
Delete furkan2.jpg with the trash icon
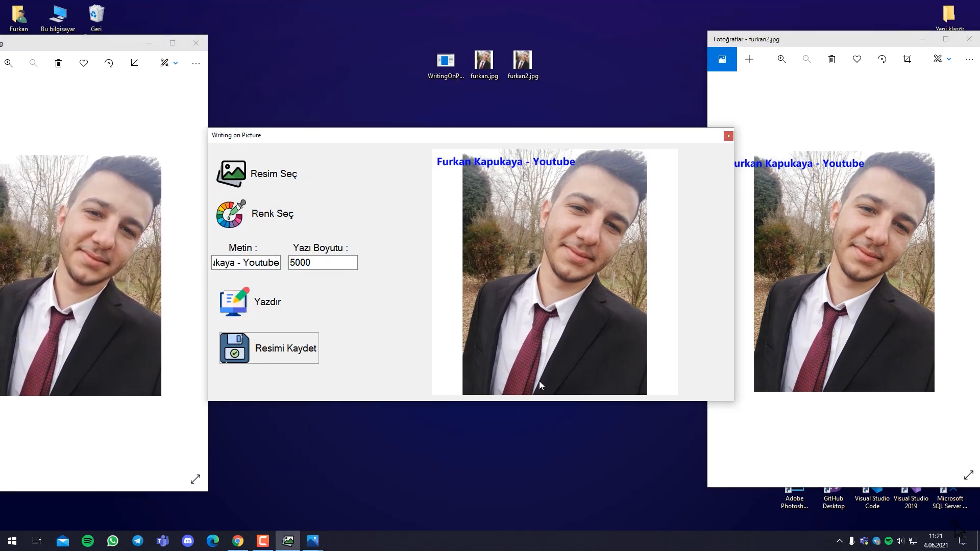831,60
